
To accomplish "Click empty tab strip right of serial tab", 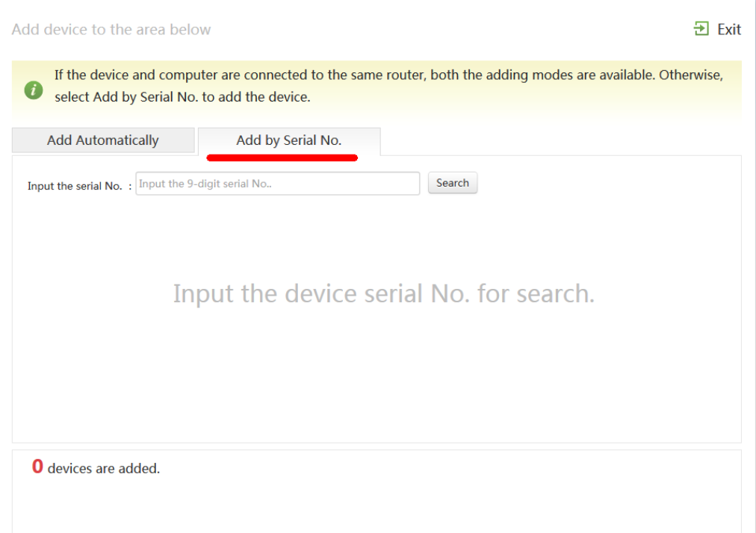I will tap(560, 141).
